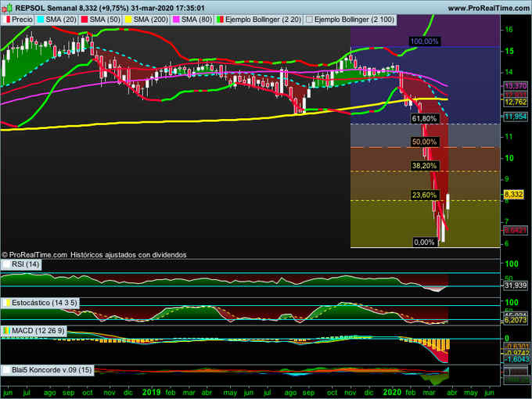Click the 2019 year label on the time axis
The width and height of the screenshot is (532, 399).
[151, 393]
